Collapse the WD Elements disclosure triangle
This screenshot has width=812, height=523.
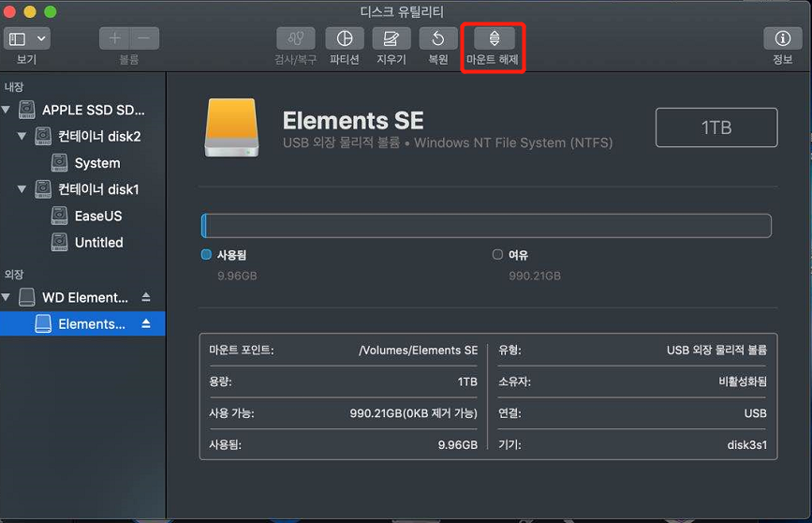pos(7,297)
